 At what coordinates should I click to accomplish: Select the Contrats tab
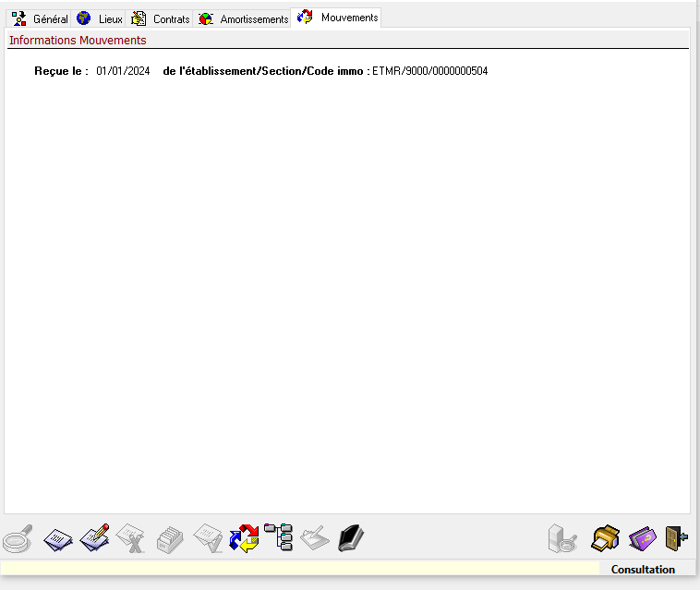(x=161, y=18)
